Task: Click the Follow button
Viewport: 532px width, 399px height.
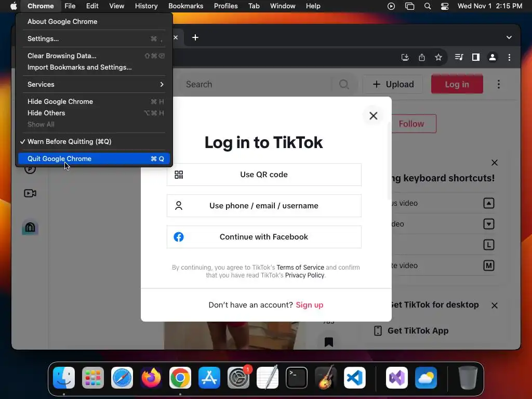Action: [x=411, y=124]
